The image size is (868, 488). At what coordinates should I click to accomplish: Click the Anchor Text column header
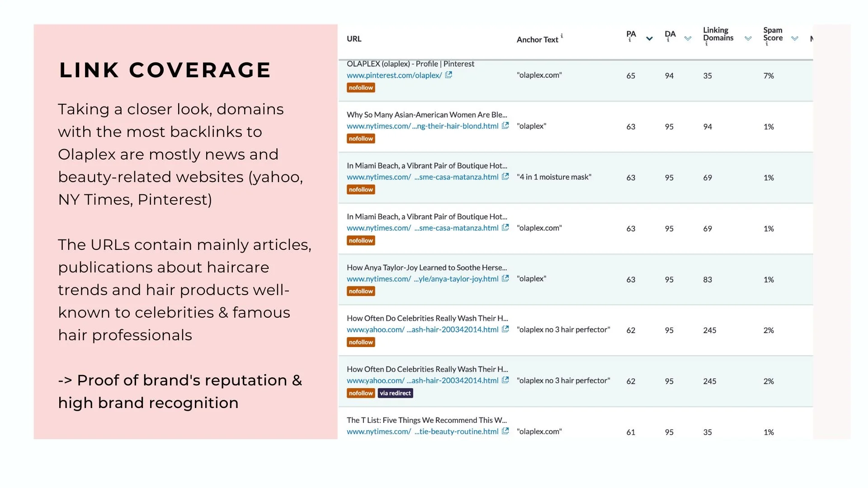coord(538,40)
